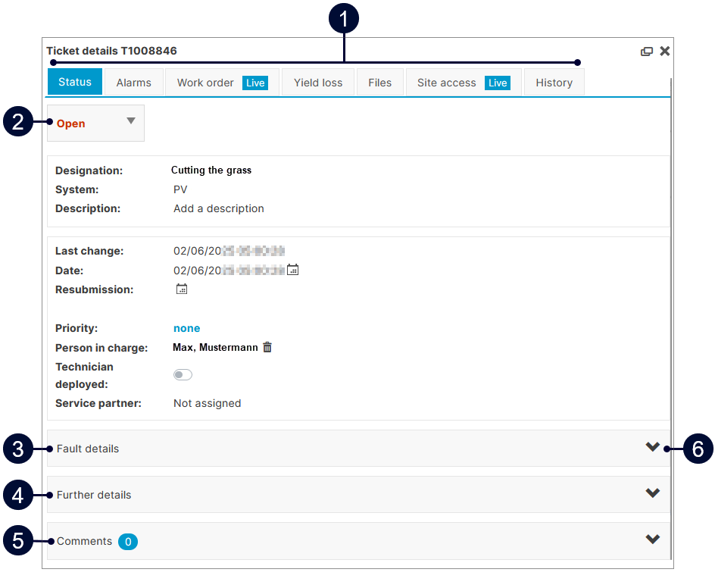
Task: Click the calendar icon next to Date
Action: 293,270
